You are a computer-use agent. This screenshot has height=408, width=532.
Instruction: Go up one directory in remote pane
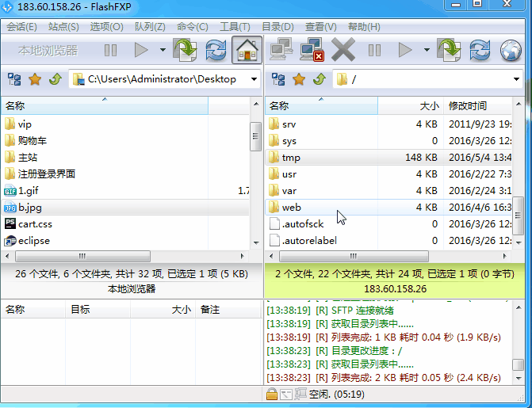320,79
